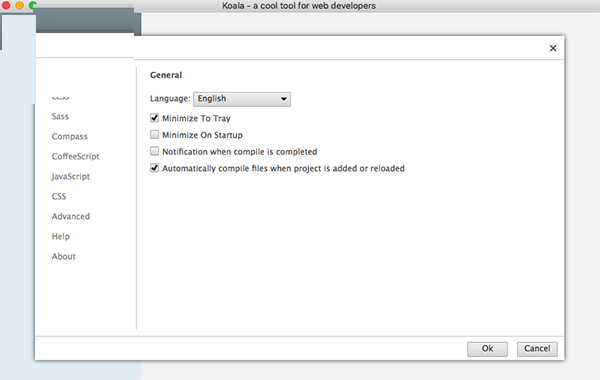Click the Koala window title bar text
The height and width of the screenshot is (380, 600).
pyautogui.click(x=299, y=6)
